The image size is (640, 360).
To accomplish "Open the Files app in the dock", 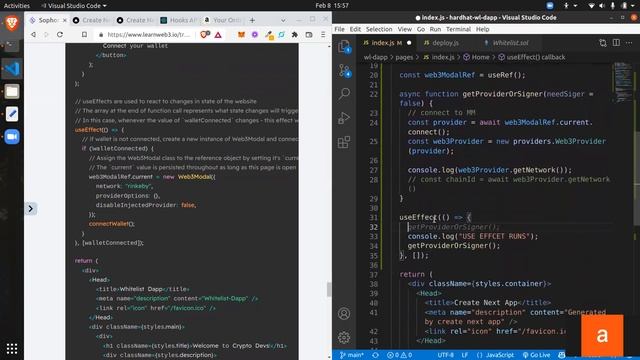I will tap(12, 91).
